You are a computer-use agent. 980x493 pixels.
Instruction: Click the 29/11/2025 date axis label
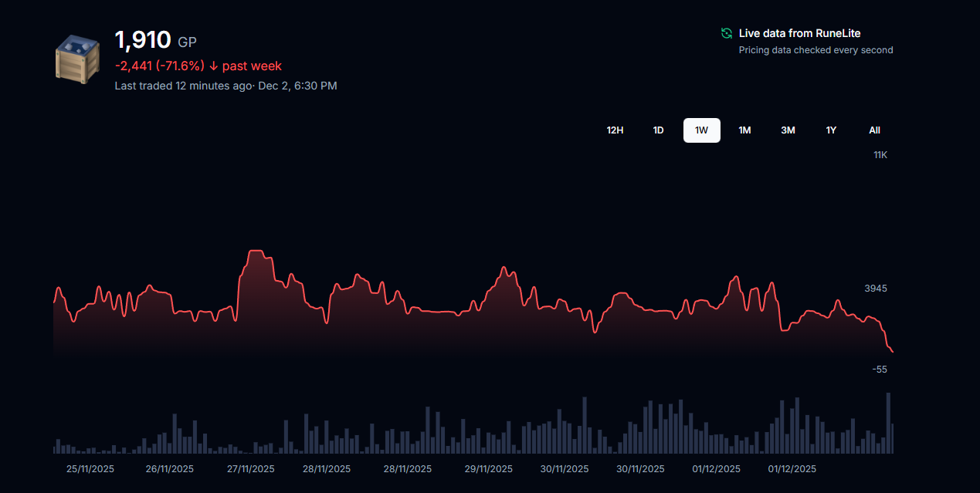[x=488, y=468]
